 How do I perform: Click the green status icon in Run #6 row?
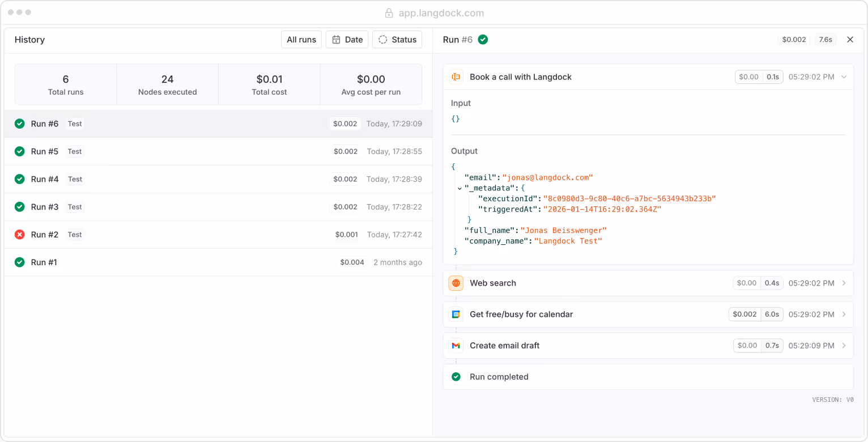pyautogui.click(x=20, y=124)
